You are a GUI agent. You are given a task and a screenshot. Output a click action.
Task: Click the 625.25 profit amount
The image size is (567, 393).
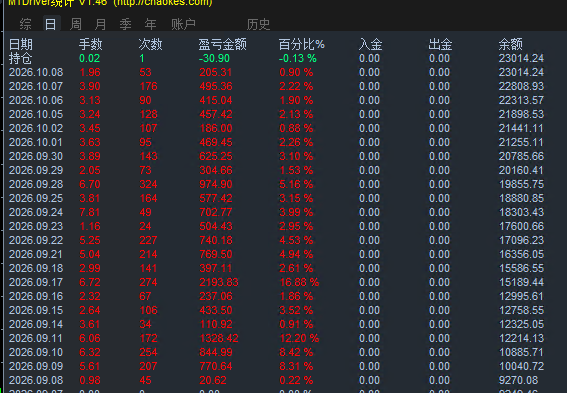pyautogui.click(x=216, y=156)
